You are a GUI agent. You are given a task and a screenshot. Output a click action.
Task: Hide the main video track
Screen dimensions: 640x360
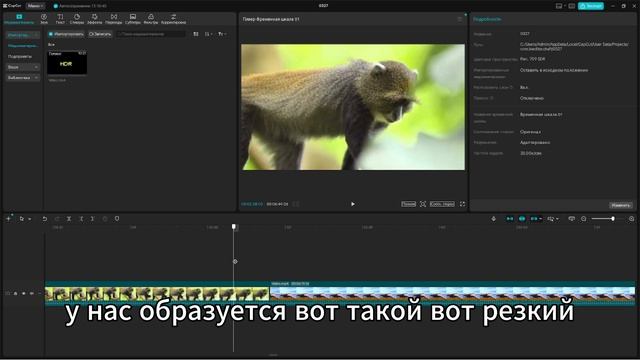click(x=24, y=293)
